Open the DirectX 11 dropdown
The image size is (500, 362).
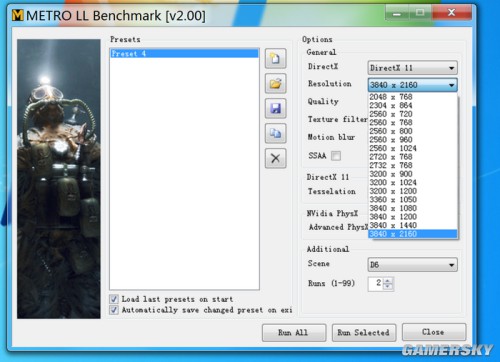pyautogui.click(x=412, y=68)
